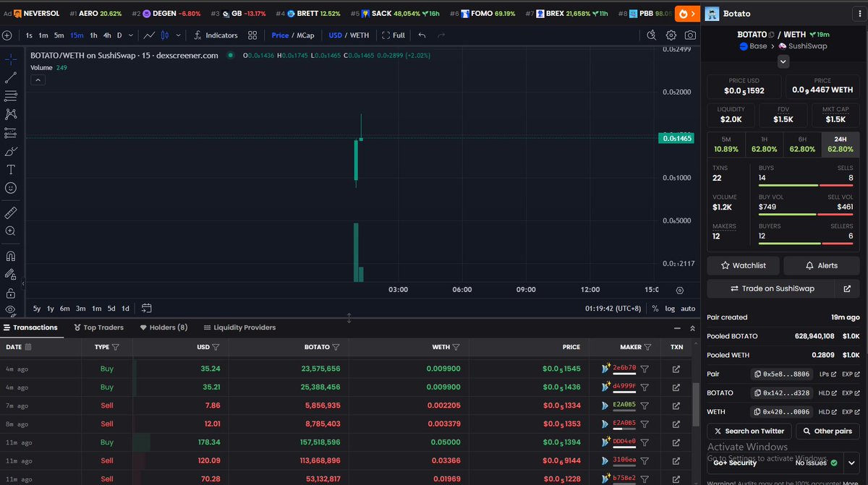Open the Indicators dialog
The width and height of the screenshot is (868, 485).
tap(216, 35)
